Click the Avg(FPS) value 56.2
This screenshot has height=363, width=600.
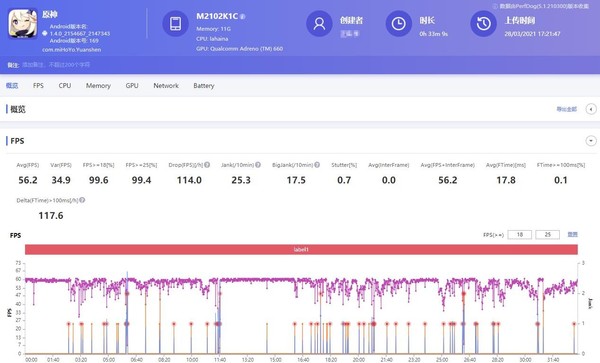pos(28,180)
